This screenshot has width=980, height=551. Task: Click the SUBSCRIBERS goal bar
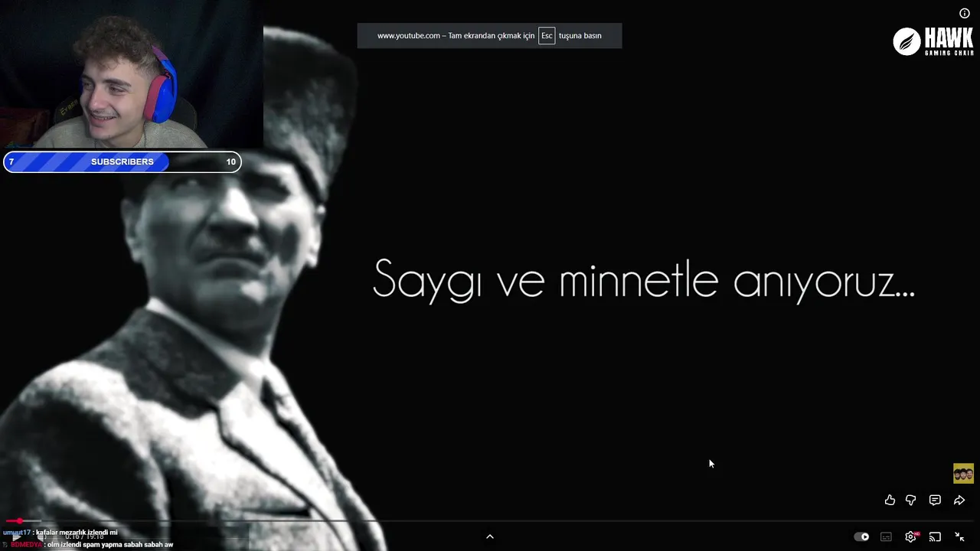[122, 161]
